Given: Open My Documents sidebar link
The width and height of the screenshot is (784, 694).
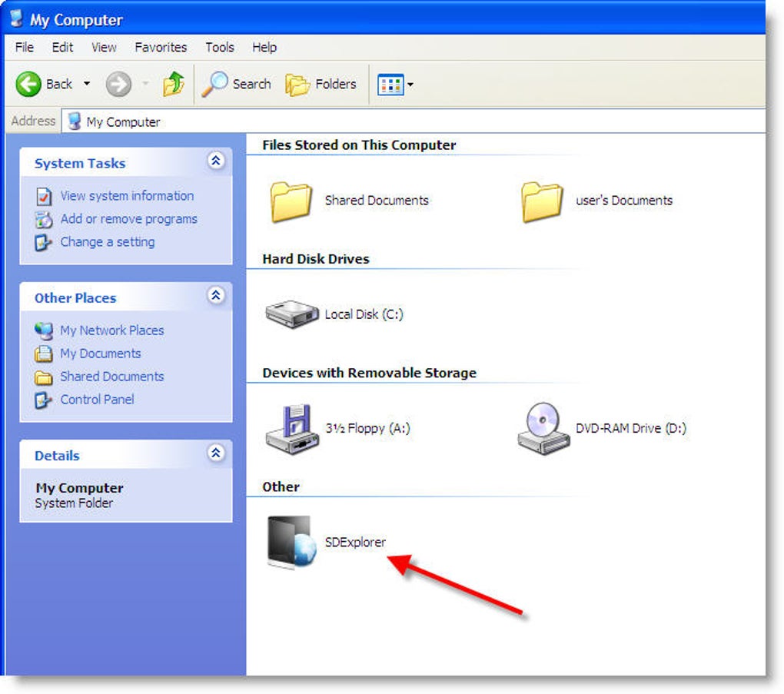Looking at the screenshot, I should tap(101, 354).
